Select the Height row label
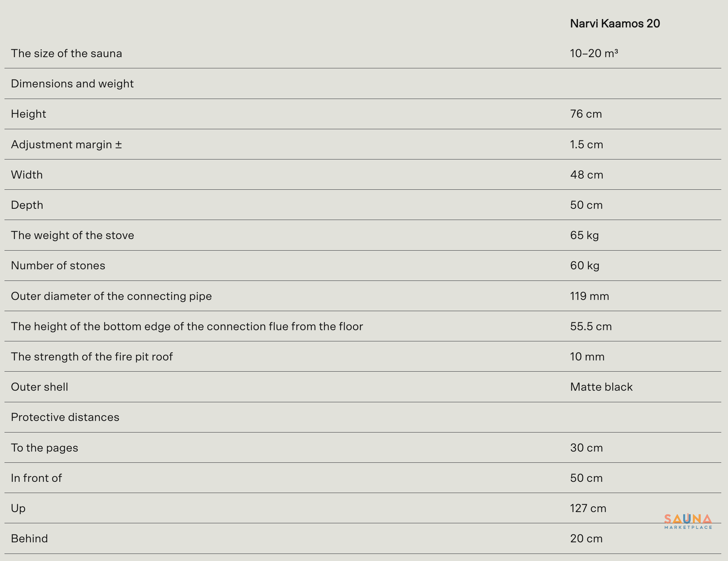 click(x=28, y=114)
